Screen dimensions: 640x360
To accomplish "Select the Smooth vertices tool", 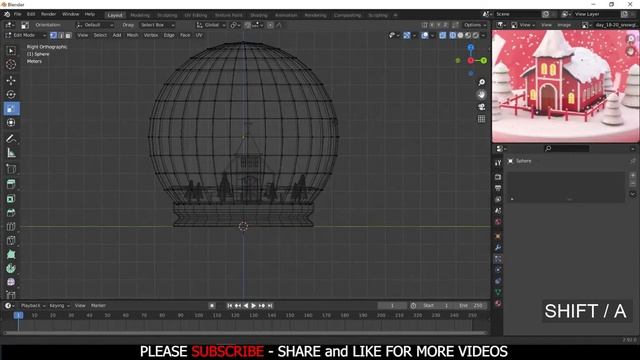I will (x=11, y=282).
